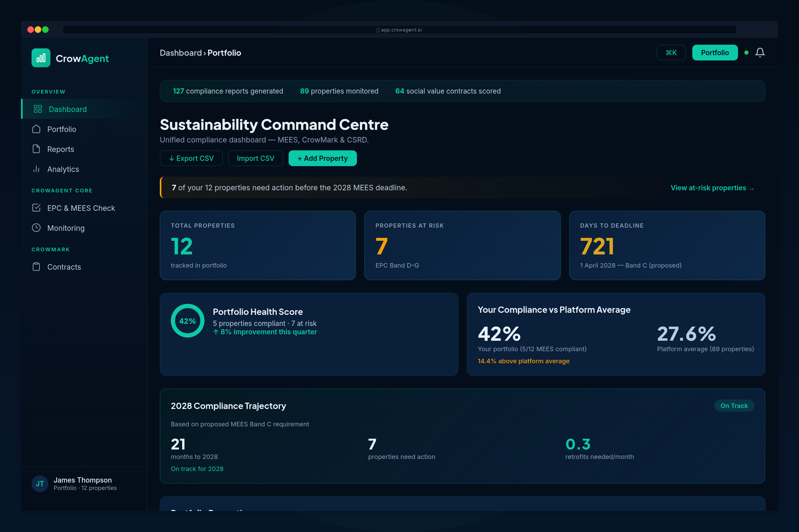Click the '89 properties monitored' stat
Viewport: 799px width, 532px height.
coord(339,91)
